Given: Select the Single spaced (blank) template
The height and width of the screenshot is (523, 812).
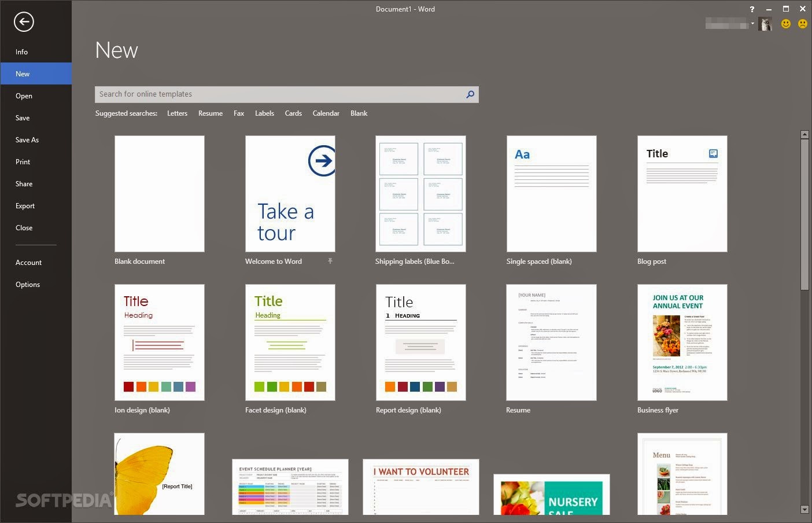Looking at the screenshot, I should tap(552, 194).
